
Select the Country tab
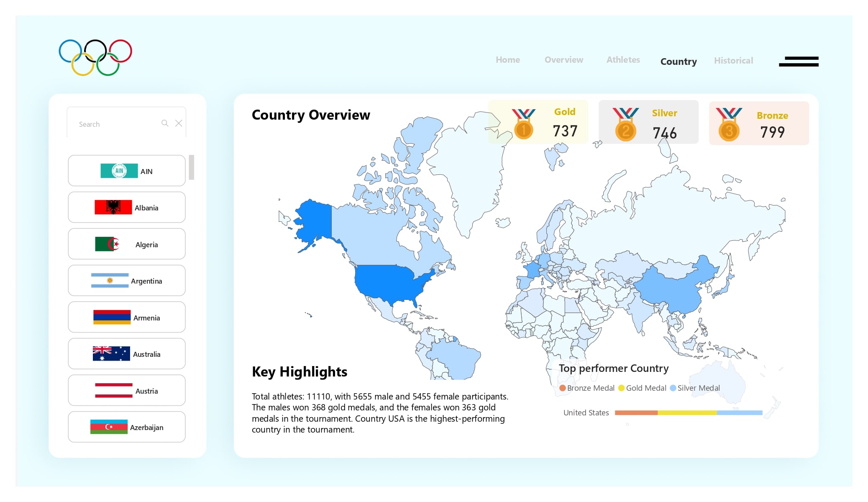[x=679, y=61]
